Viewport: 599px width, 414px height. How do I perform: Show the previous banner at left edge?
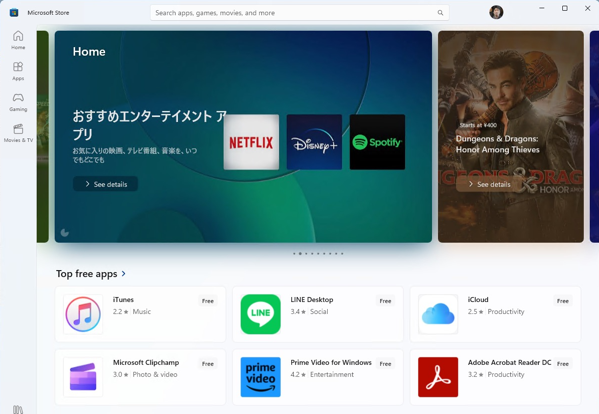click(x=43, y=136)
